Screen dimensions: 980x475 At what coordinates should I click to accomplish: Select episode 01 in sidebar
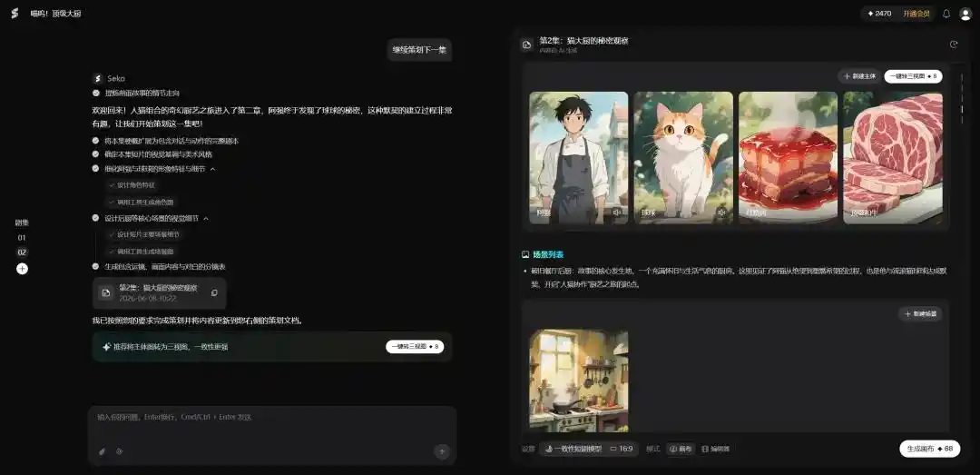22,238
